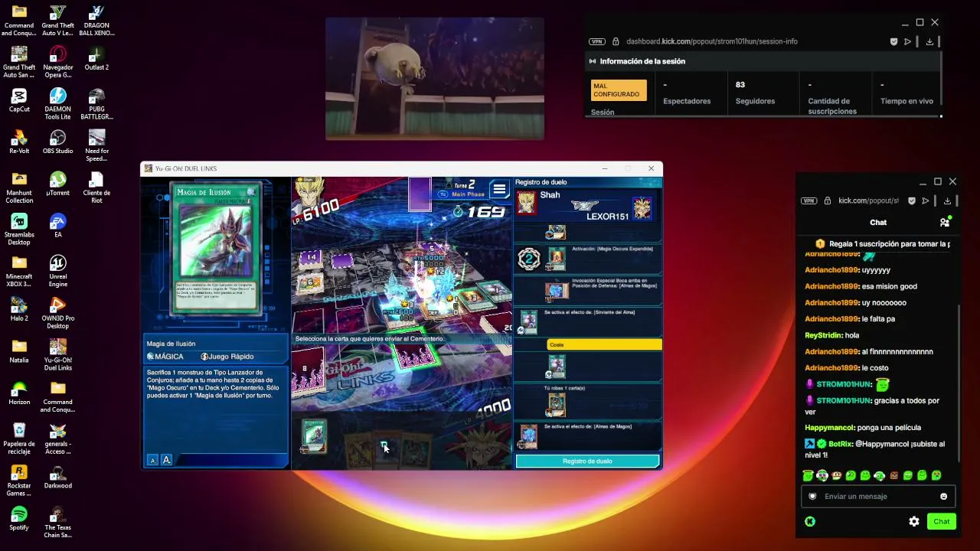Viewport: 980px width, 551px height.
Task: Launch Streamlabs Desktop shortcut
Action: click(x=19, y=230)
